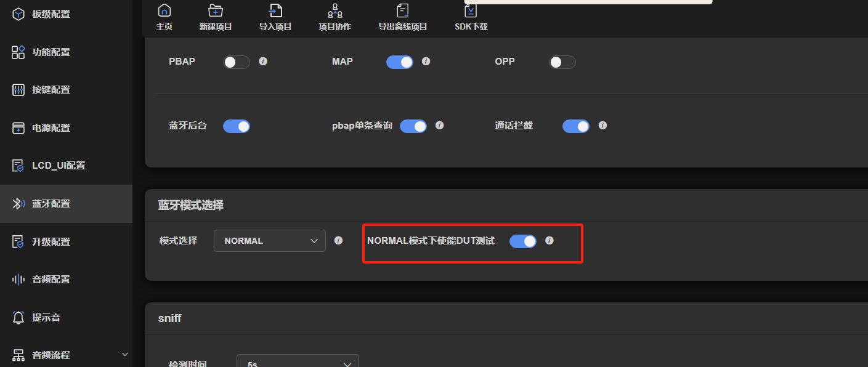
Task: Turn off the MAP switch
Action: (x=400, y=62)
